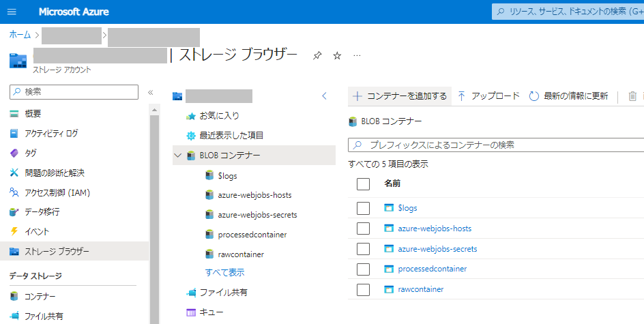This screenshot has width=644, height=324.
Task: Check the azure-webjobs-secrets row checkbox
Action: [363, 249]
